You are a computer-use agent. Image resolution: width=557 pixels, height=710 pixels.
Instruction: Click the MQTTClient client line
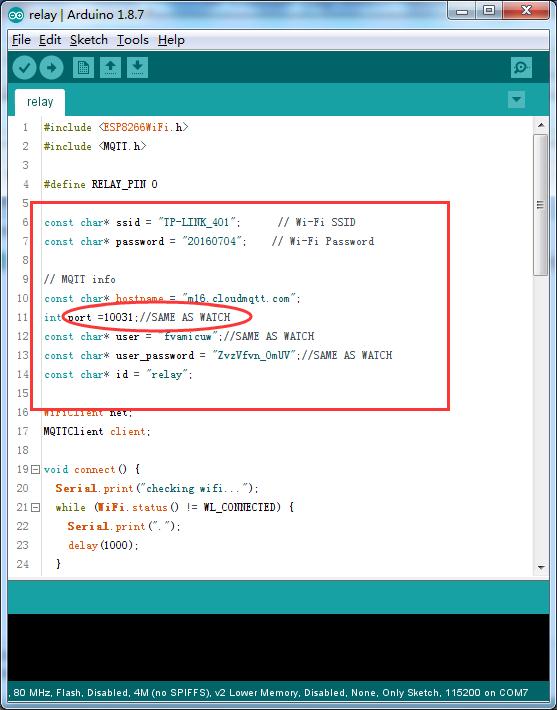97,432
